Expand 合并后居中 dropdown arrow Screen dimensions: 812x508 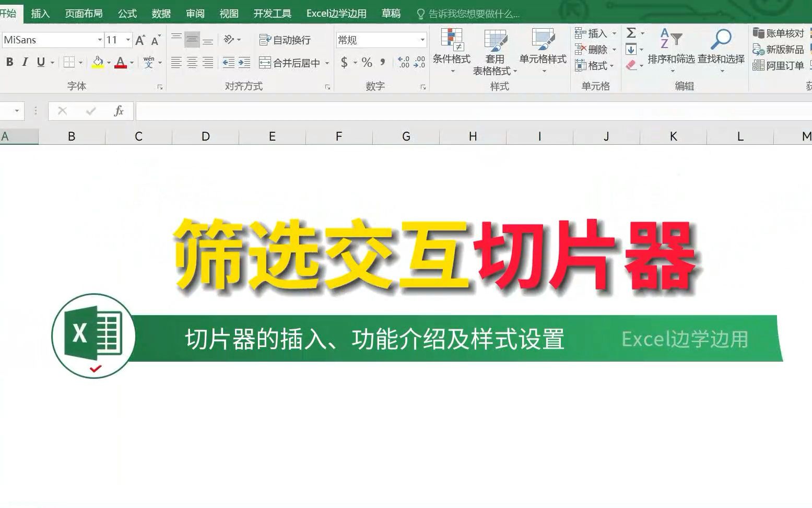click(x=327, y=63)
